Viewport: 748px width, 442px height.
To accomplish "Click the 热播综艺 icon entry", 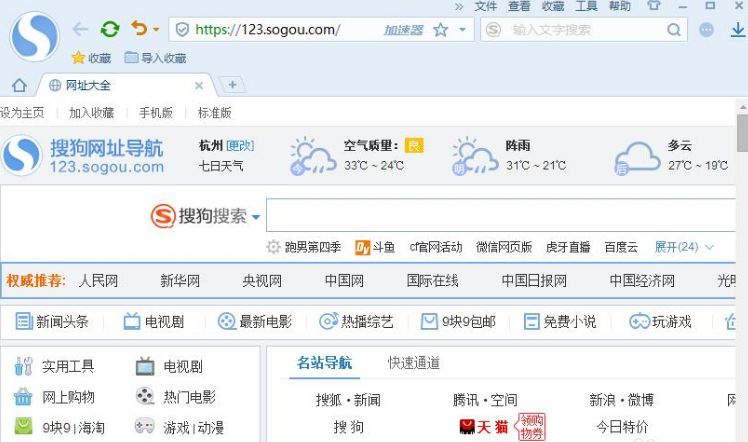I will tap(356, 321).
